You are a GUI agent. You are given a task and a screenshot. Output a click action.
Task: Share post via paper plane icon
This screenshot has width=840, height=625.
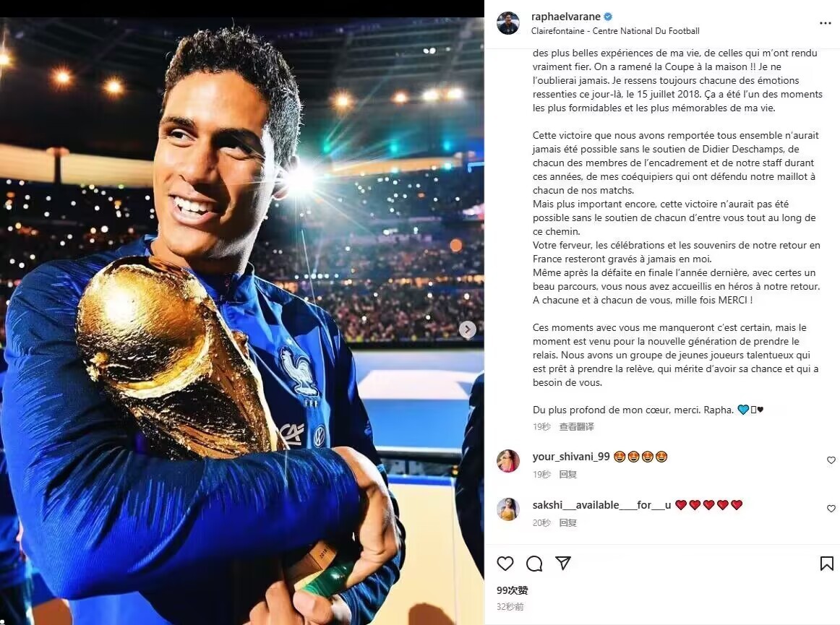562,563
